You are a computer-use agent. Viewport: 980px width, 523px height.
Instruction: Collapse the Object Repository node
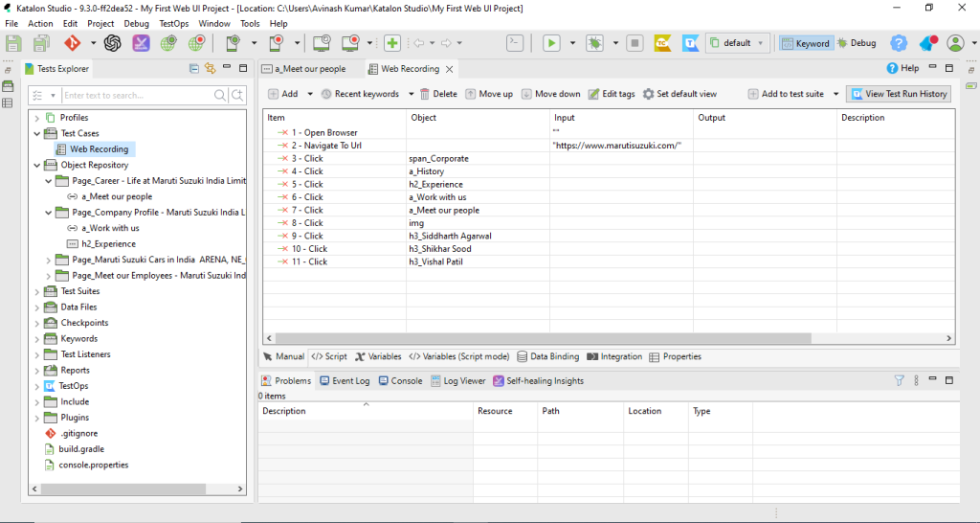pyautogui.click(x=37, y=165)
